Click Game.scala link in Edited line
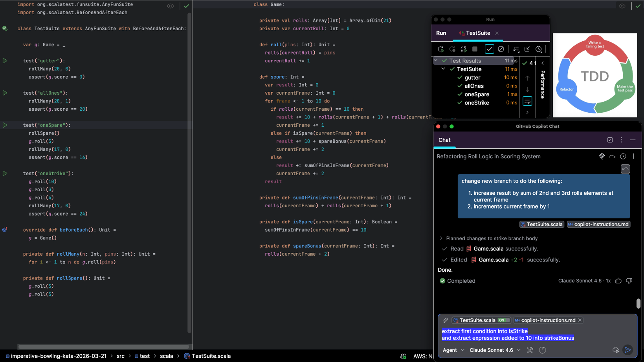The image size is (644, 362). click(493, 260)
